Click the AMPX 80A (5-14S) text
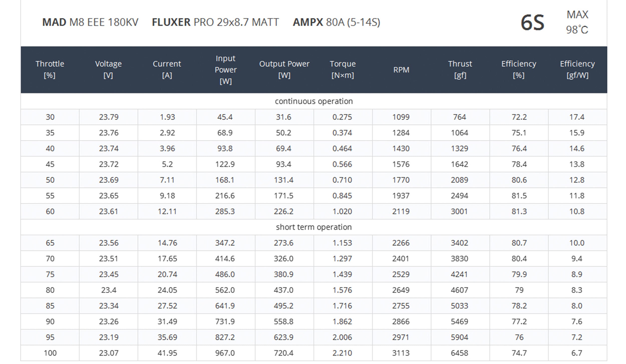This screenshot has height=364, width=626. pos(337,22)
